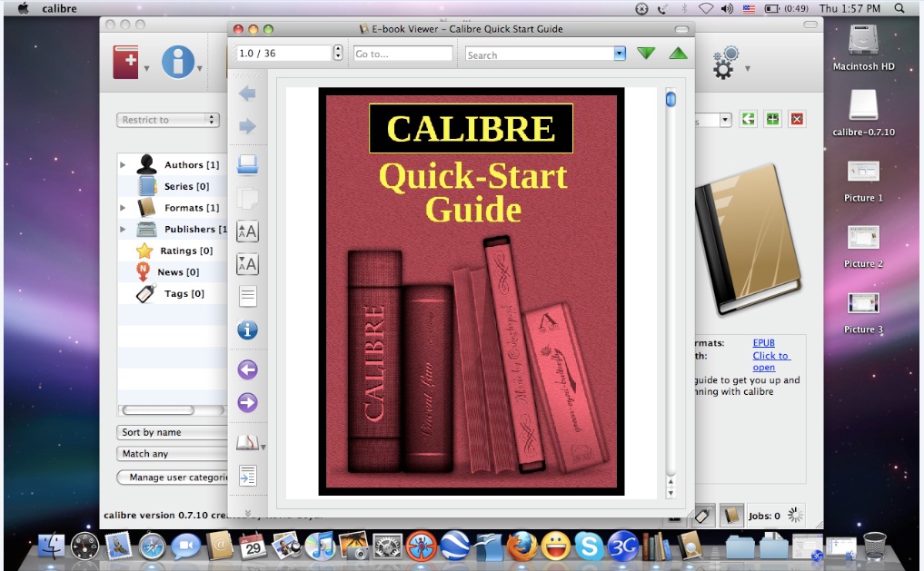Open Firefox from the Dock
The image size is (924, 571).
pyautogui.click(x=522, y=545)
